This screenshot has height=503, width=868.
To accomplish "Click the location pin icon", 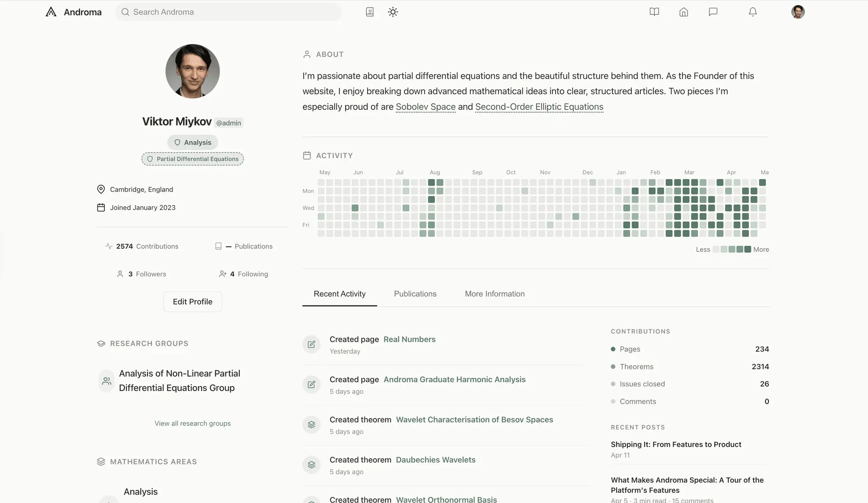I will pos(101,189).
